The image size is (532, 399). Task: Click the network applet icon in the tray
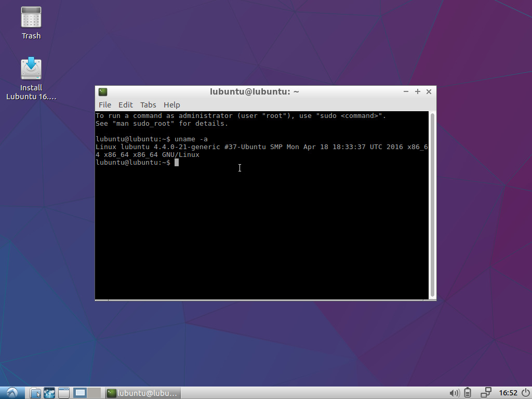point(486,393)
